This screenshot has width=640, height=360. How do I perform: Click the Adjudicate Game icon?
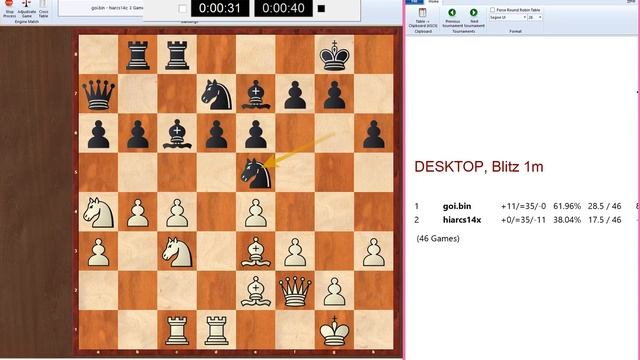(x=27, y=4)
